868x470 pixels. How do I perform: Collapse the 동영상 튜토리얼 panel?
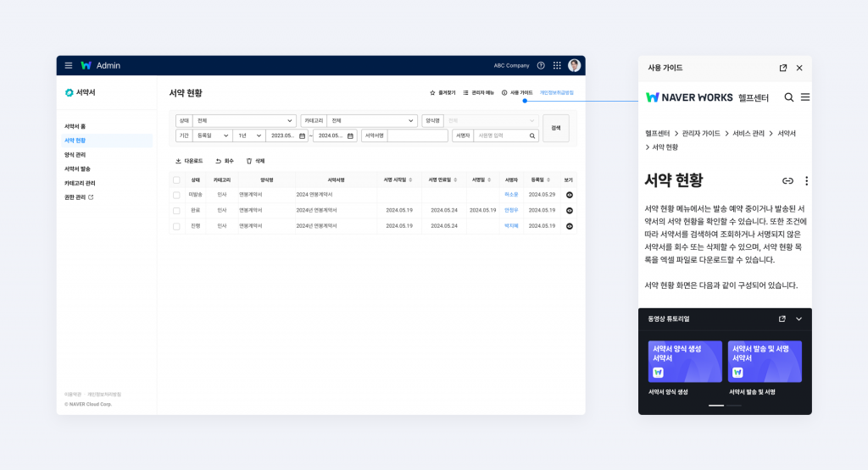(x=798, y=319)
